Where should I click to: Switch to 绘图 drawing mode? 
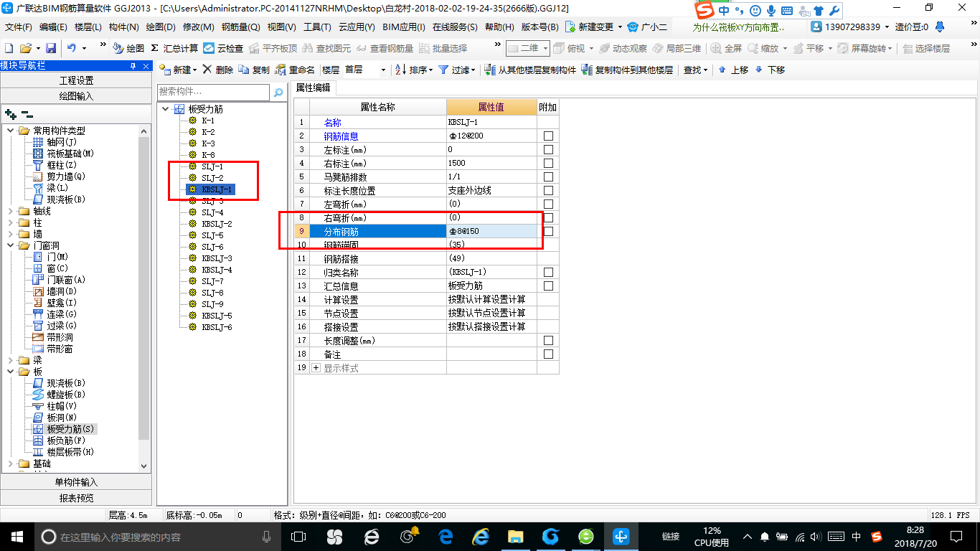pyautogui.click(x=128, y=48)
